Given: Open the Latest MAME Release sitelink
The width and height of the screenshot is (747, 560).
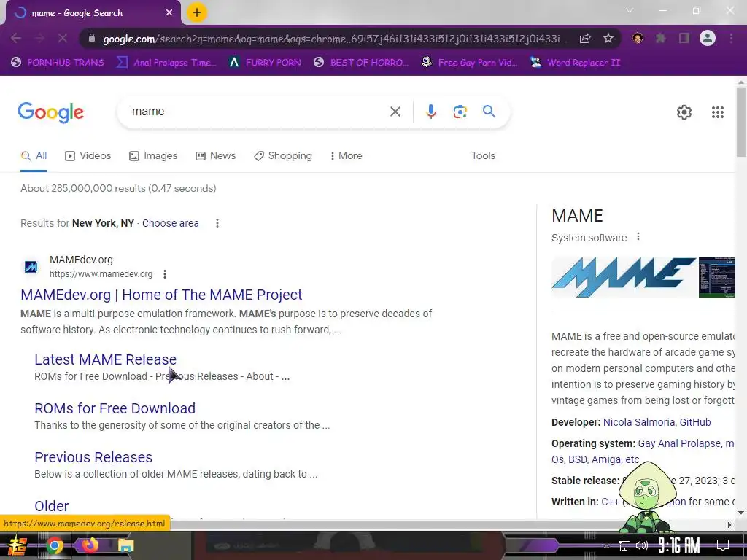Looking at the screenshot, I should point(105,359).
